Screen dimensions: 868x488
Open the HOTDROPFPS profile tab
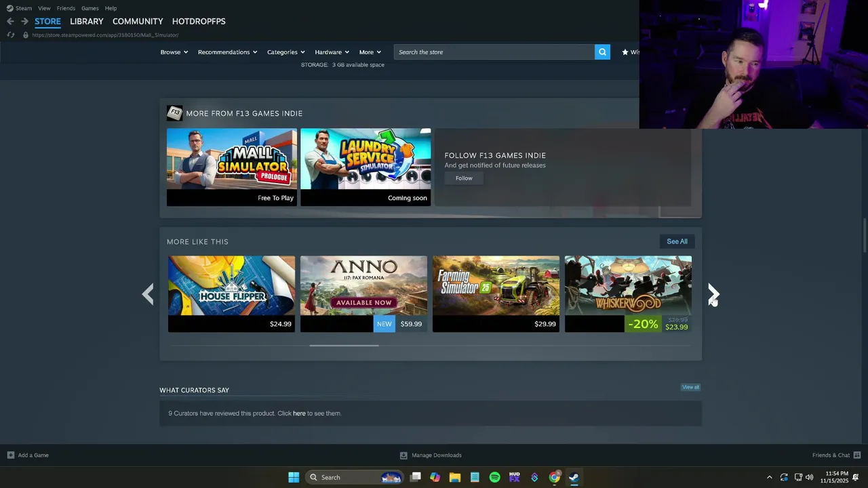click(x=199, y=21)
